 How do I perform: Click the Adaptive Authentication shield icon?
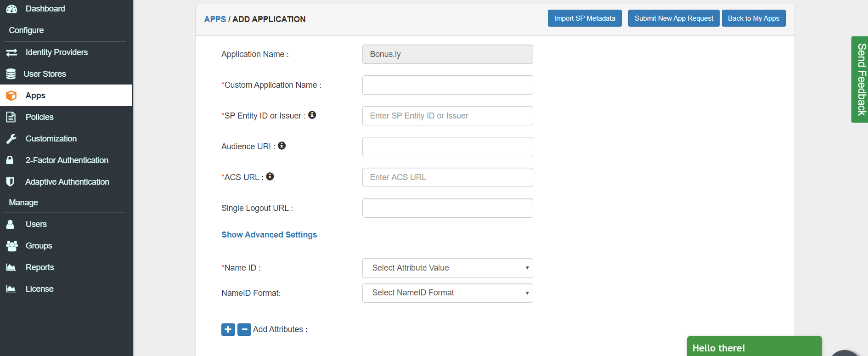pos(10,182)
